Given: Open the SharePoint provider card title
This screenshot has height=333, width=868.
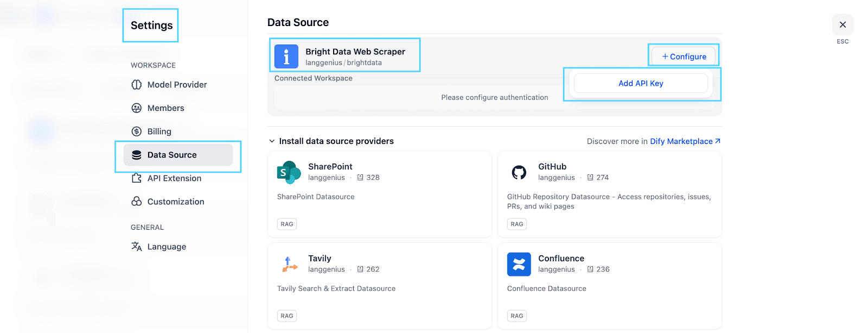Looking at the screenshot, I should tap(330, 167).
